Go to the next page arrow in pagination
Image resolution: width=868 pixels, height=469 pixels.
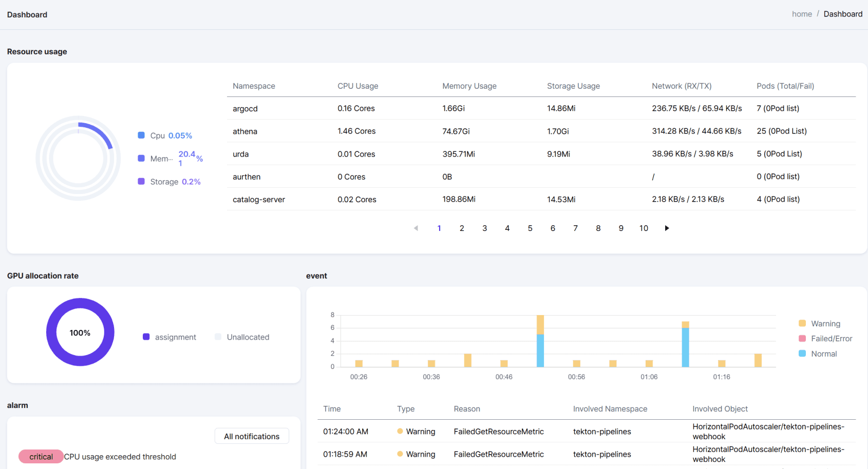667,228
